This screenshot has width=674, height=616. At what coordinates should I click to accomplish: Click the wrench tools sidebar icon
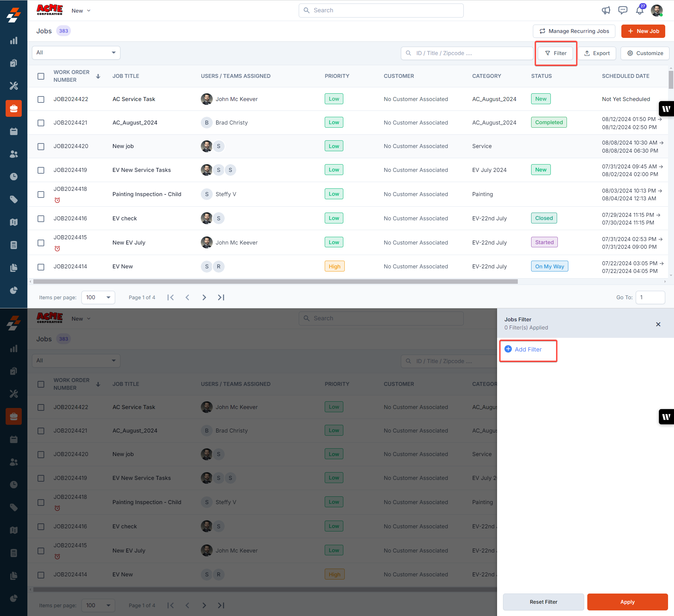[x=14, y=86]
